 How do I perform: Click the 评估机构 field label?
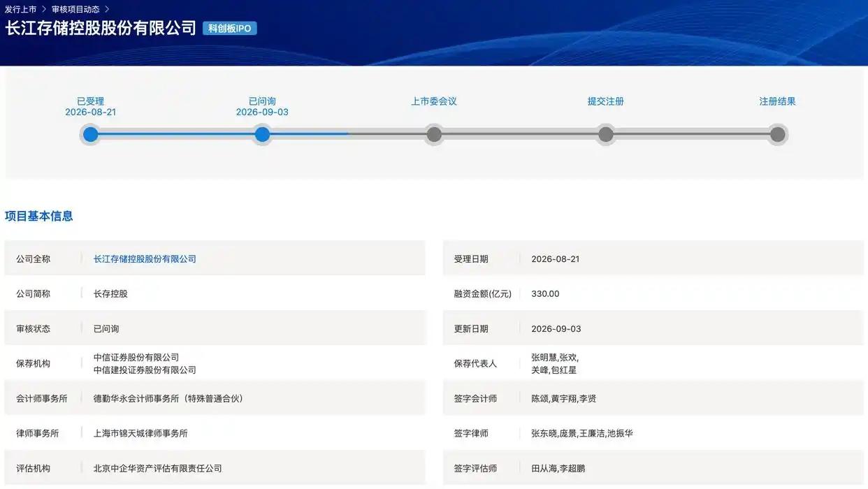point(34,469)
